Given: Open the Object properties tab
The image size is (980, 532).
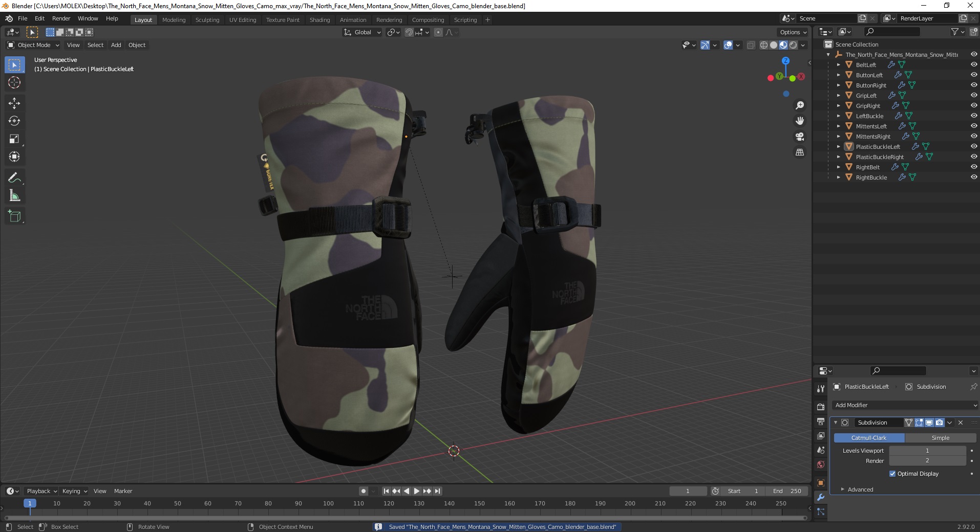Looking at the screenshot, I should [x=821, y=483].
